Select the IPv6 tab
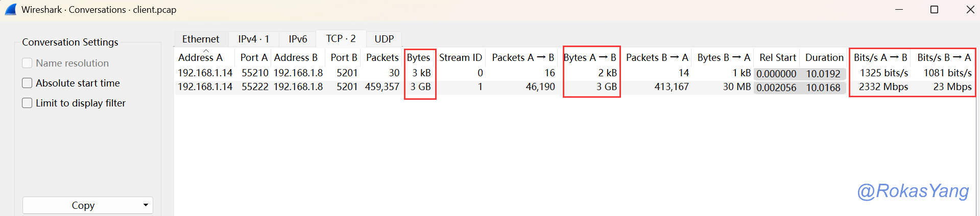The height and width of the screenshot is (216, 980). tap(298, 39)
